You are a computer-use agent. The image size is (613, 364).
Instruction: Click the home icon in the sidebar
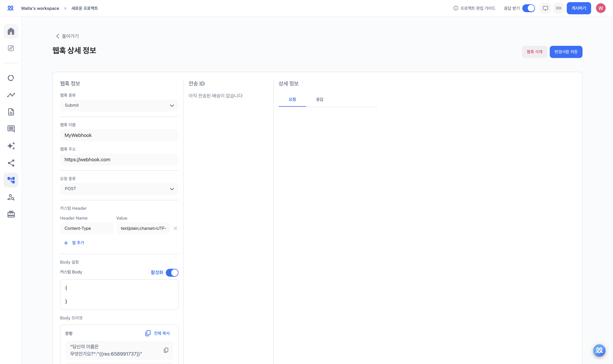pos(11,31)
